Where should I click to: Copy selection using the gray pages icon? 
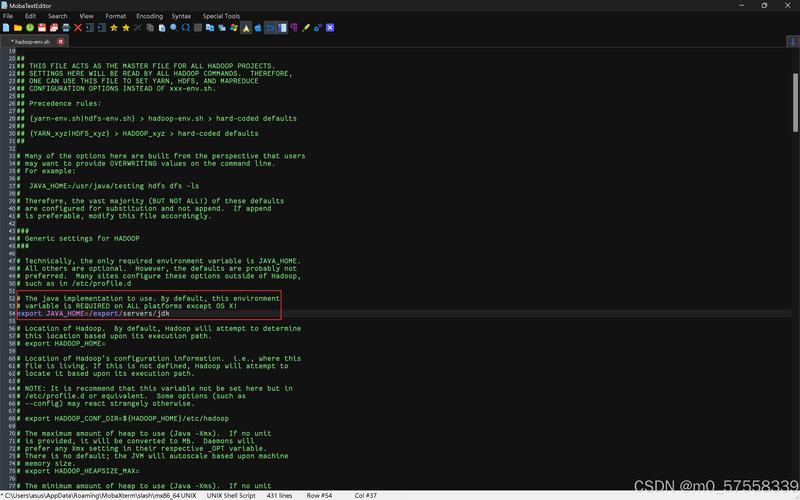pos(150,28)
